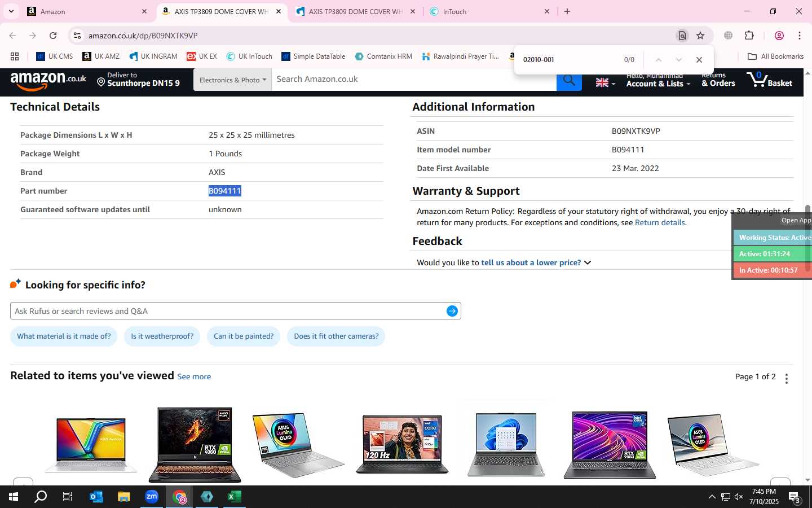Image resolution: width=812 pixels, height=508 pixels.
Task: Go to previous find result arrow
Action: coord(658,60)
